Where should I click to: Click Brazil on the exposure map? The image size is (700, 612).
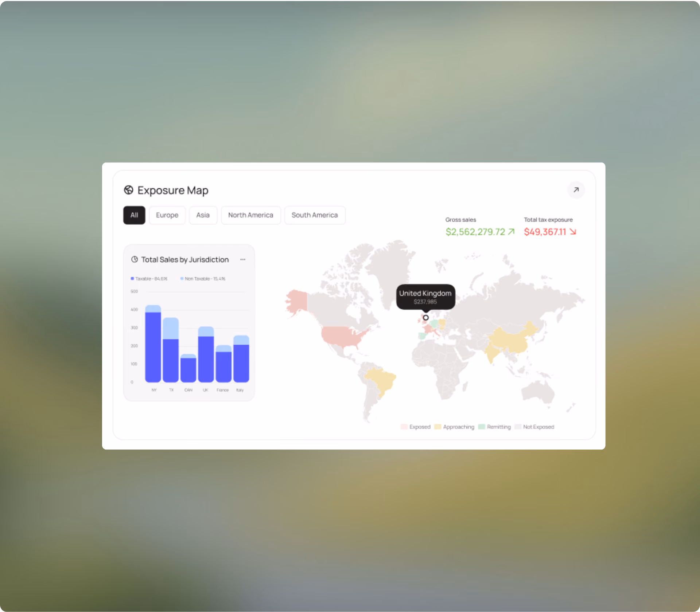tap(381, 381)
